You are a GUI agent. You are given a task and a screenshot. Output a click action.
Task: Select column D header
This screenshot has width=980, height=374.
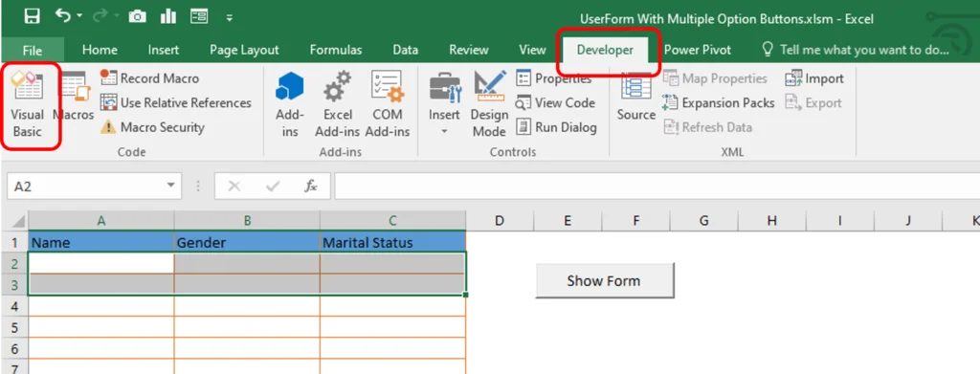tap(500, 220)
